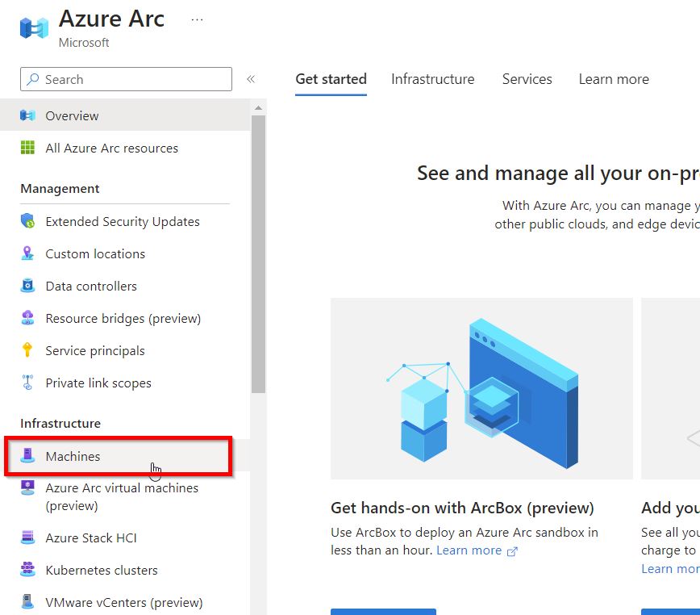Click Learn more link under ArcBox description
This screenshot has width=700, height=615.
pyautogui.click(x=469, y=550)
